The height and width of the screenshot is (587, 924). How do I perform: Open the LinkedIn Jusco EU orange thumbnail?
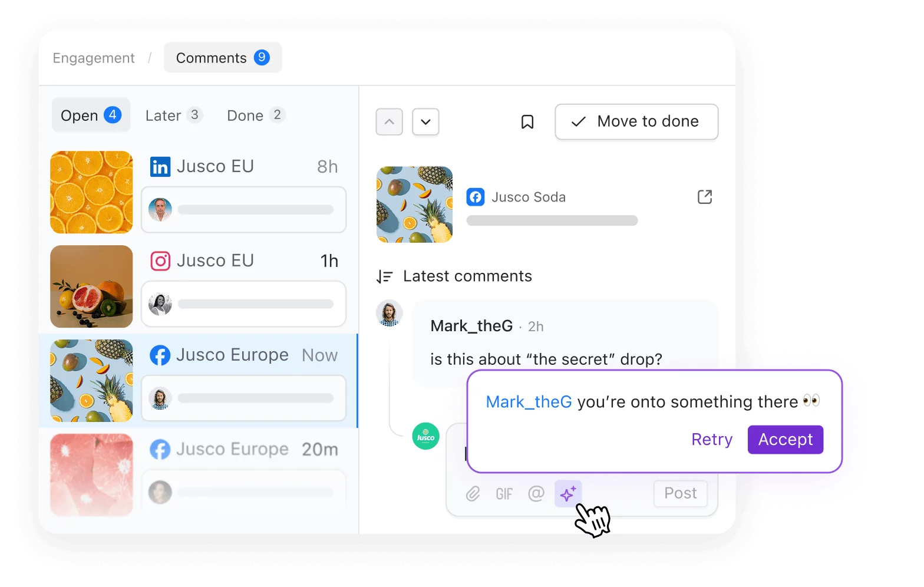click(x=91, y=192)
